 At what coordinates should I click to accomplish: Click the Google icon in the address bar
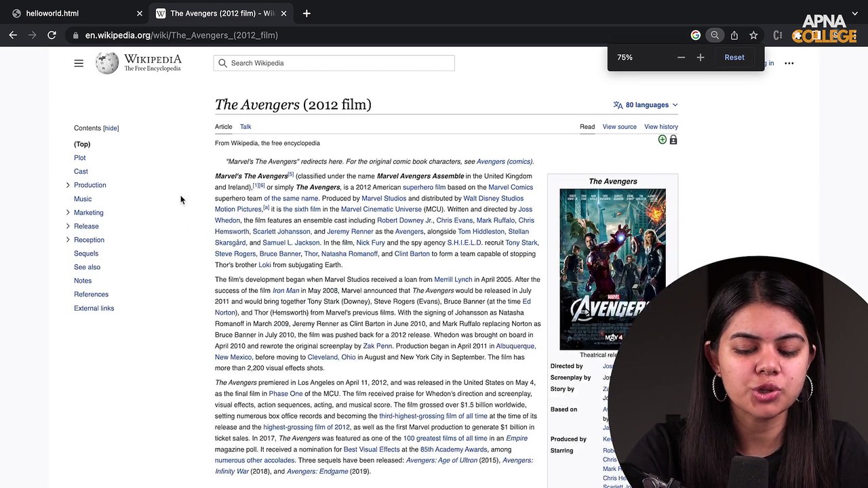tap(696, 35)
